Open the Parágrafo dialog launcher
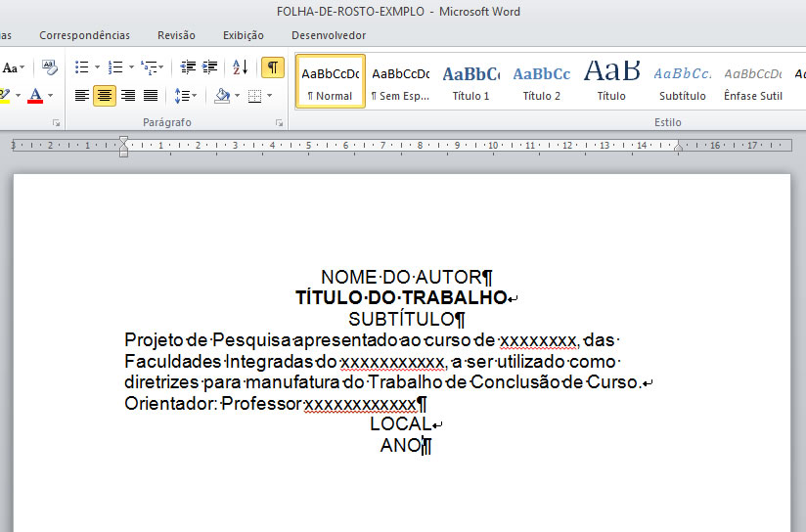 tap(279, 123)
